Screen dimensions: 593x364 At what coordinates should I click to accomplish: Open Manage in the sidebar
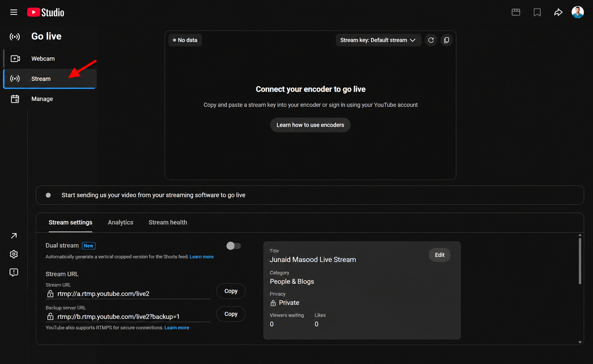[50, 99]
